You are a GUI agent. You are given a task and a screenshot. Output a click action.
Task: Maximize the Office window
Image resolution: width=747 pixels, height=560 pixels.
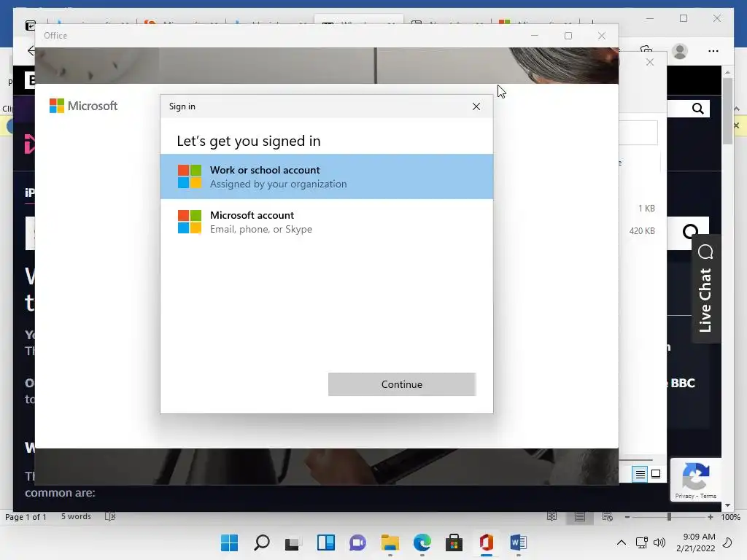coord(568,36)
